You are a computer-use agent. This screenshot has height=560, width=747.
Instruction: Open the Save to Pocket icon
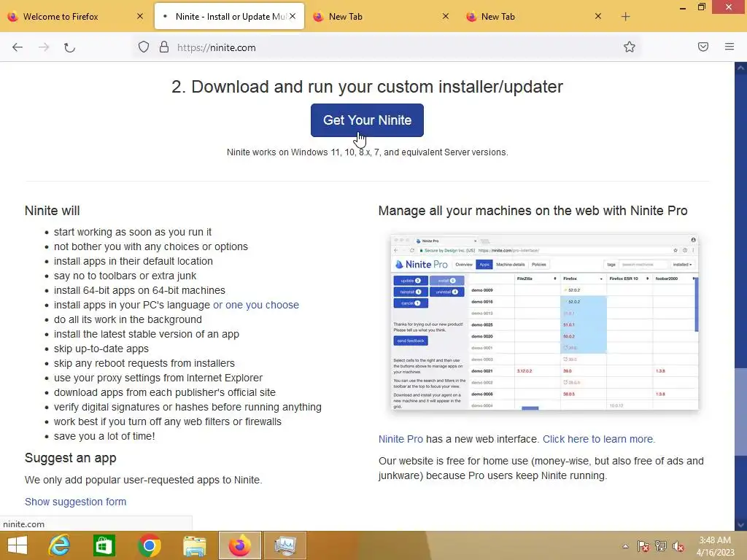(703, 47)
